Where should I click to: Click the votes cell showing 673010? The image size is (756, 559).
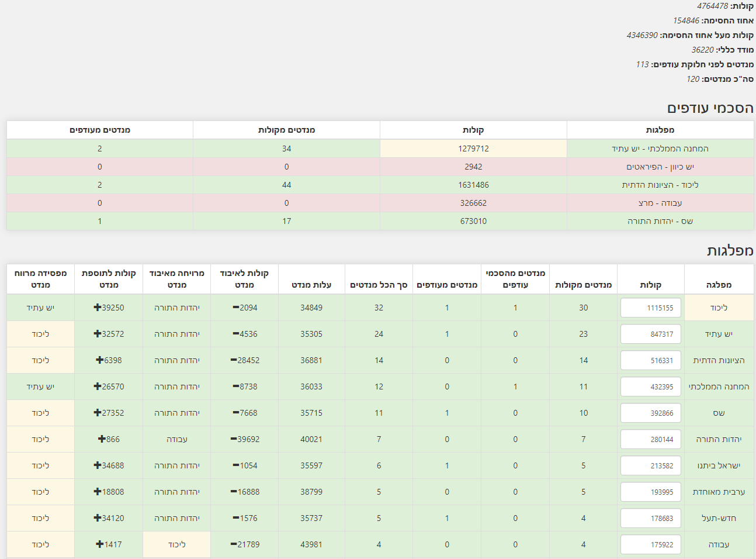473,221
